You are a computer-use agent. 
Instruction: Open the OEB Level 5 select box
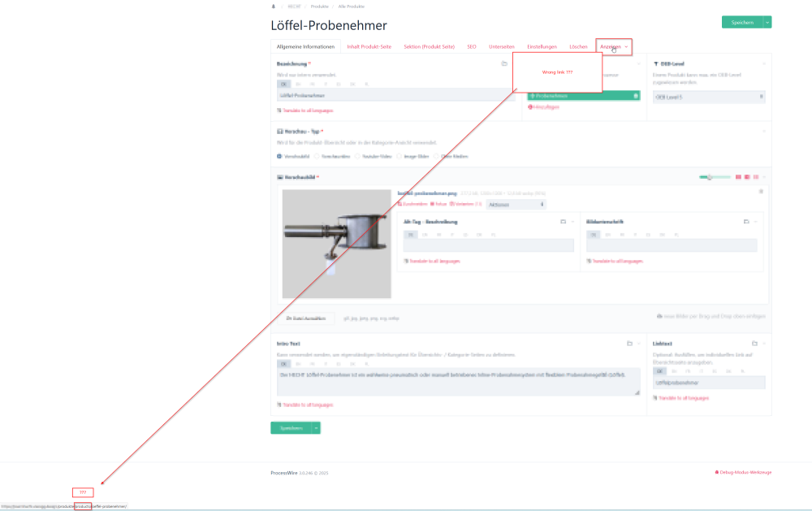(x=710, y=97)
